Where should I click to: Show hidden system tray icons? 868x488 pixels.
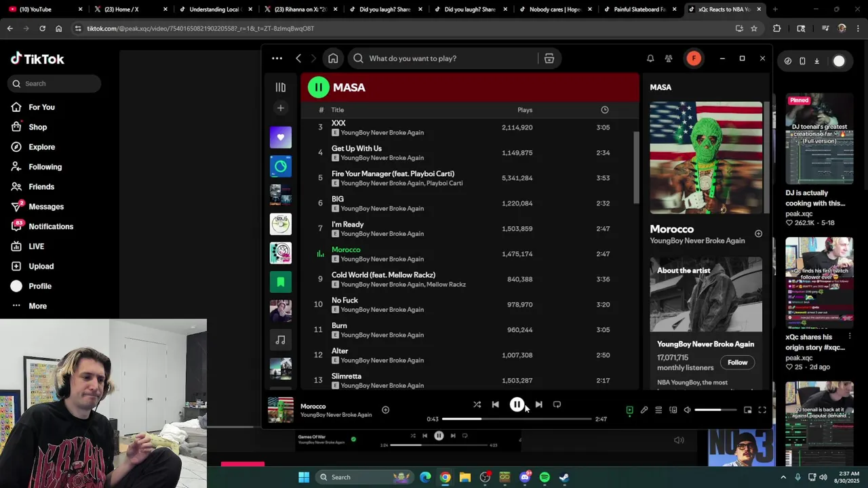tap(783, 477)
